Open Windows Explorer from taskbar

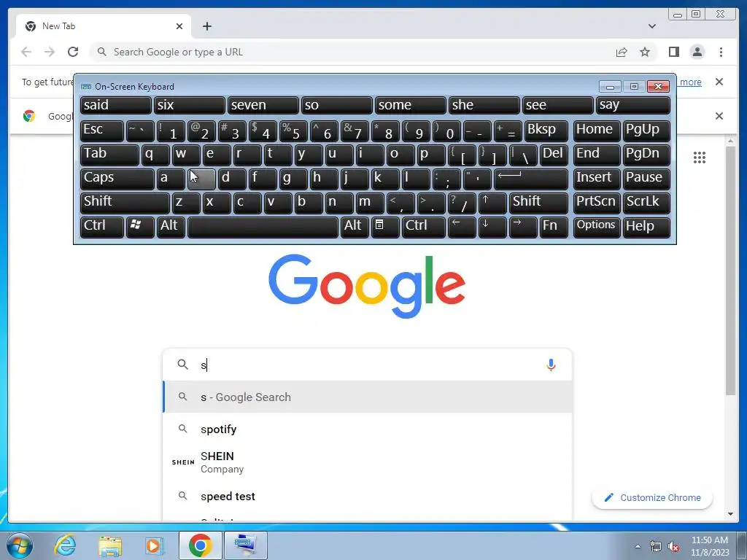[110, 545]
